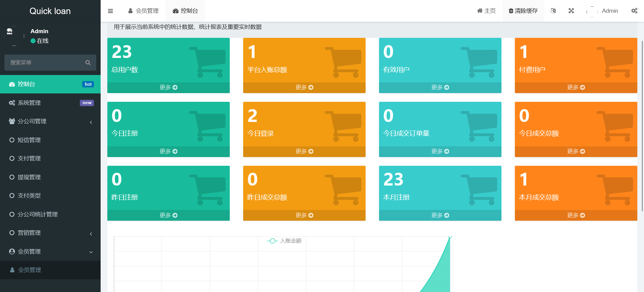The width and height of the screenshot is (644, 292).
Task: Enter fullscreen using the expand arrows icon
Action: [x=571, y=11]
